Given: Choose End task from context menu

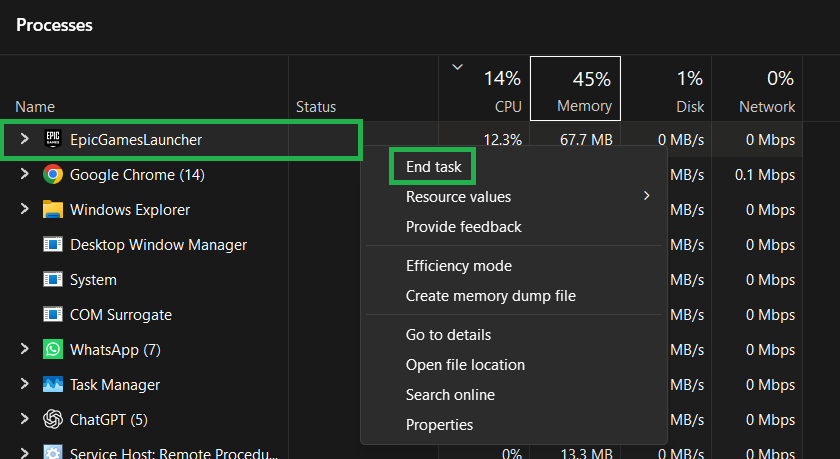Looking at the screenshot, I should click(433, 167).
